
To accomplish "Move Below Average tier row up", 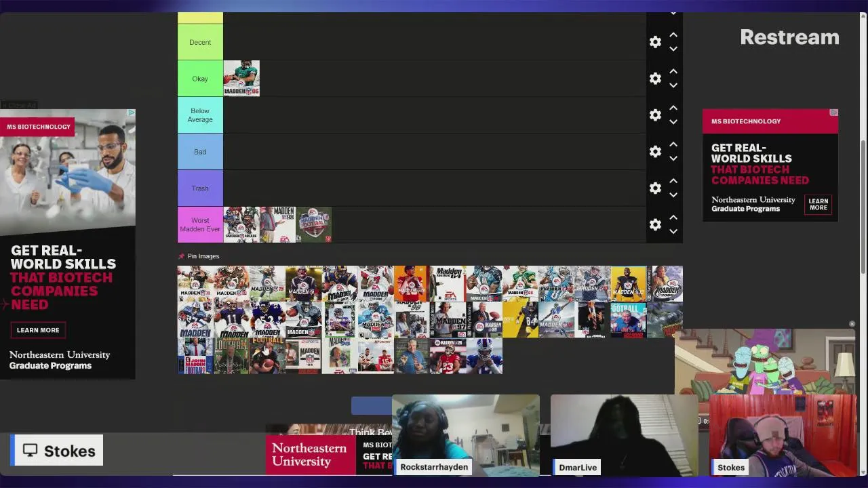I will pos(673,108).
